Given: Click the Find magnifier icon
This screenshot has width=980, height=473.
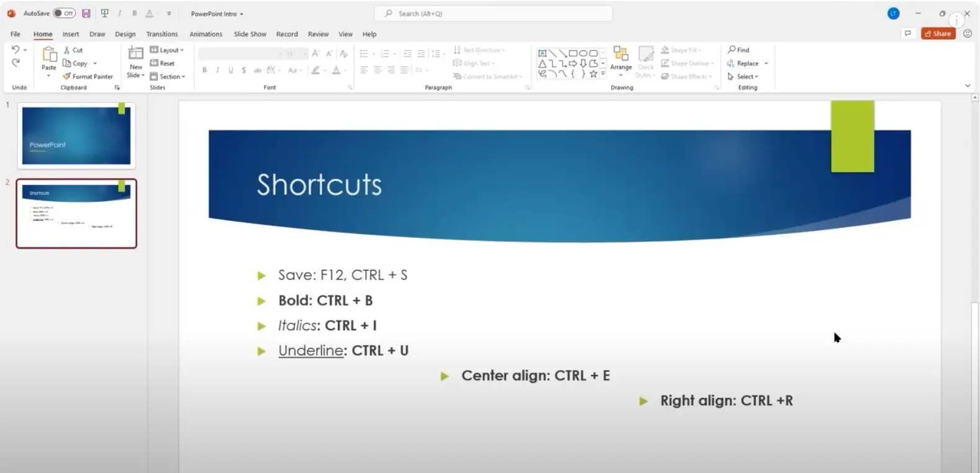Looking at the screenshot, I should point(732,50).
